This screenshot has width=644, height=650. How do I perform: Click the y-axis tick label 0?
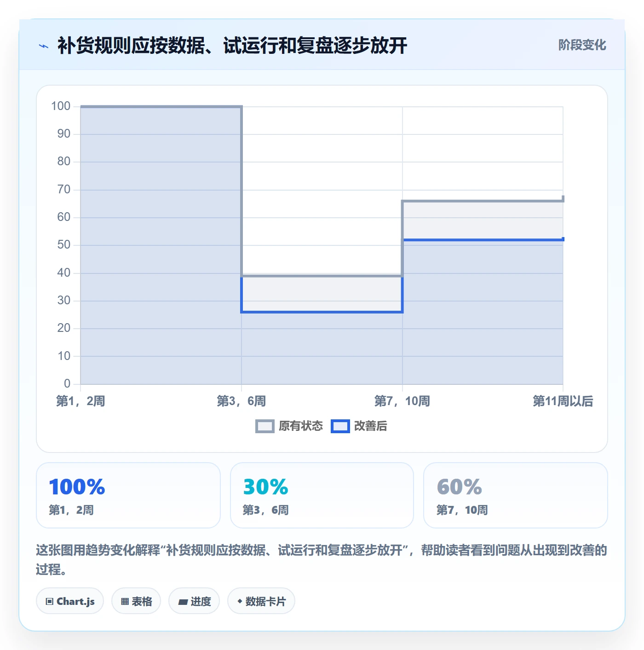[67, 383]
